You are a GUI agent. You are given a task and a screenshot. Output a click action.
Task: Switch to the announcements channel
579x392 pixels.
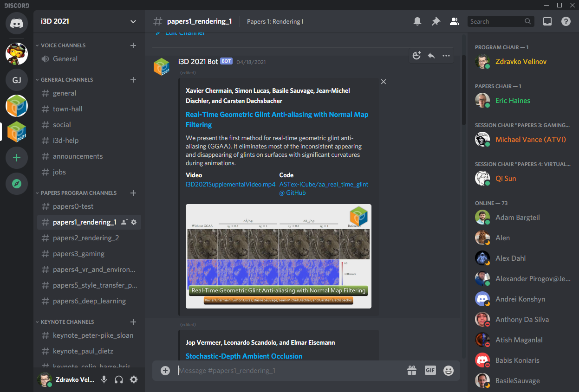78,156
